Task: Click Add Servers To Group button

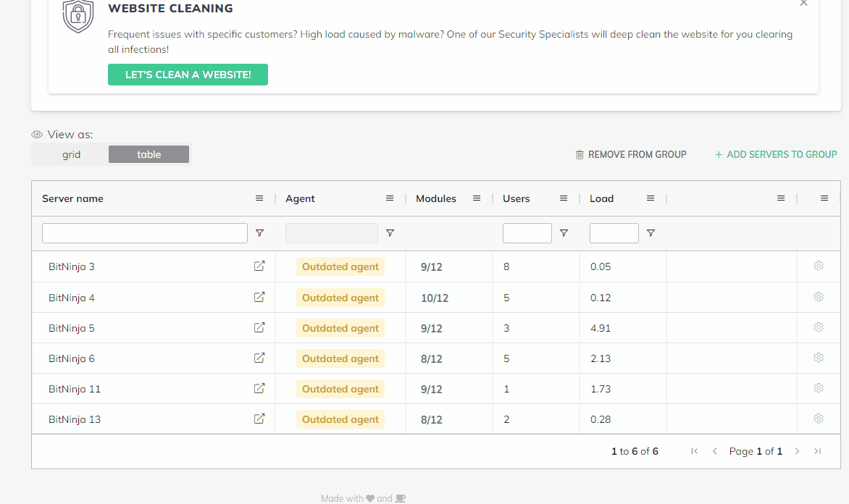Action: point(776,154)
